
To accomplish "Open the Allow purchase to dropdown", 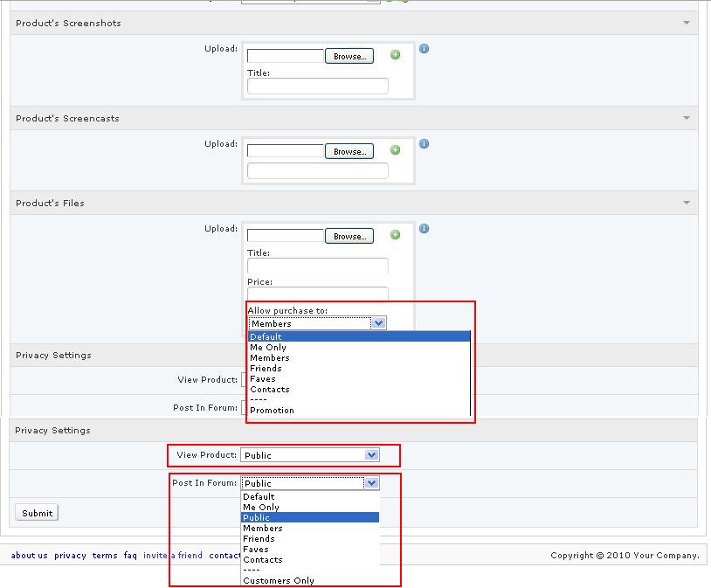I will (x=378, y=323).
